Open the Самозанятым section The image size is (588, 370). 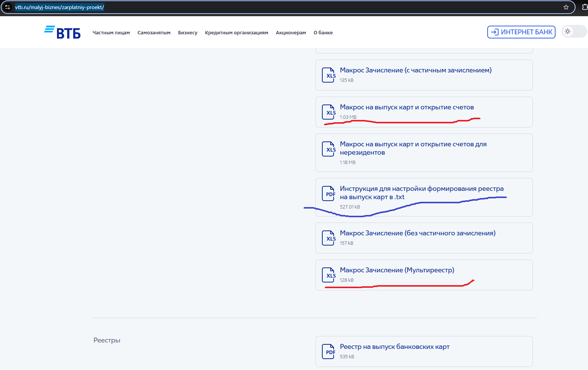pos(154,33)
